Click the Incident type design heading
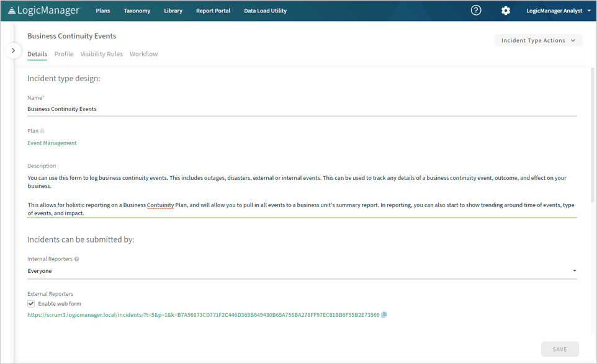597x364 pixels. (63, 78)
